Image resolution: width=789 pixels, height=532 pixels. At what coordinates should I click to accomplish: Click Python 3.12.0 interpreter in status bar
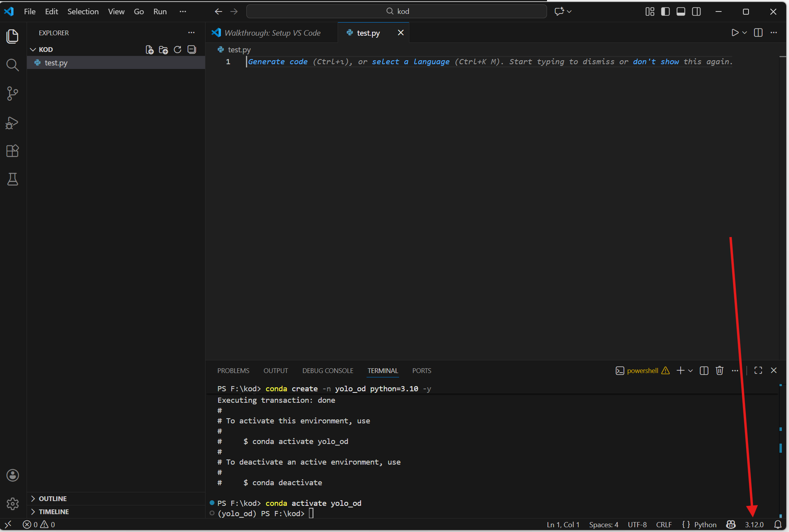(754, 524)
